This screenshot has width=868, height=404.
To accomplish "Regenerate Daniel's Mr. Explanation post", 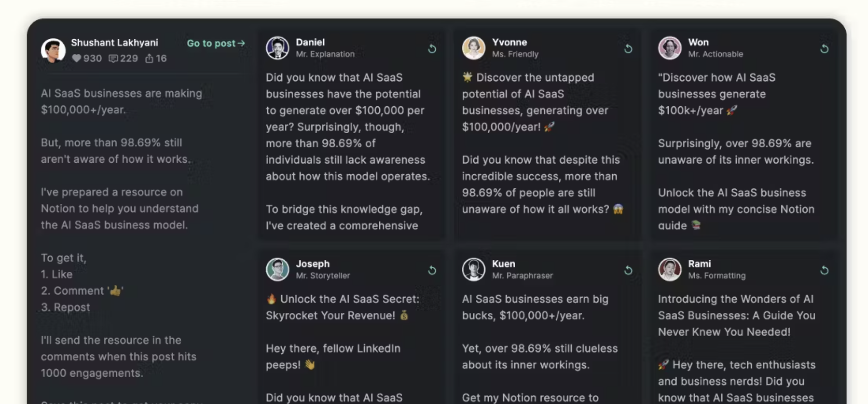I will (432, 48).
